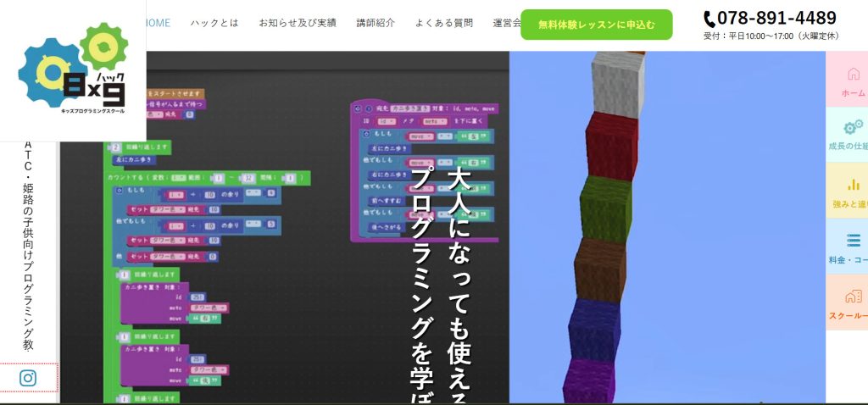Click the 無料体験レッスンに申込む button
The height and width of the screenshot is (405, 868).
click(596, 25)
